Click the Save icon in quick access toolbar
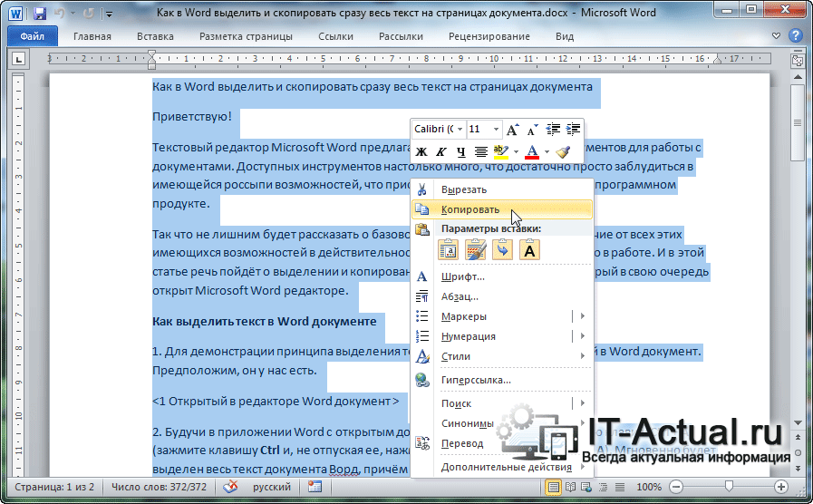This screenshot has height=504, width=813. (x=39, y=14)
